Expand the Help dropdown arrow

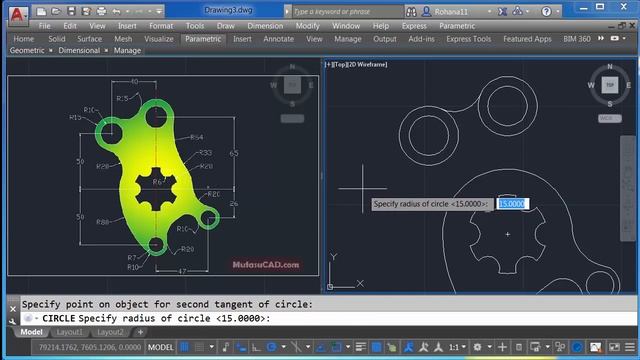click(x=558, y=11)
